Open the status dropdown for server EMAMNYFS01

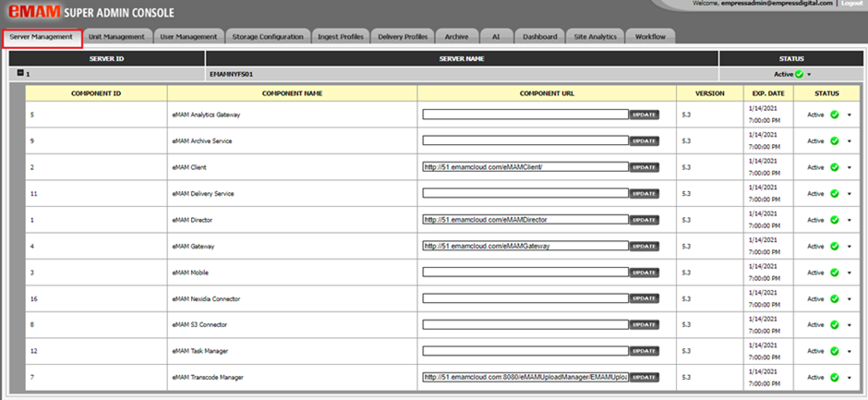tap(809, 75)
